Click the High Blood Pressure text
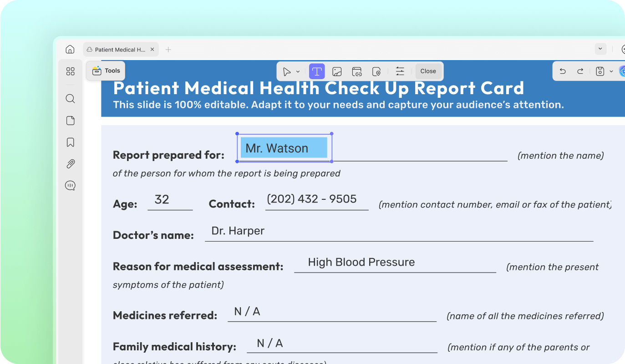The image size is (625, 364). (x=361, y=262)
